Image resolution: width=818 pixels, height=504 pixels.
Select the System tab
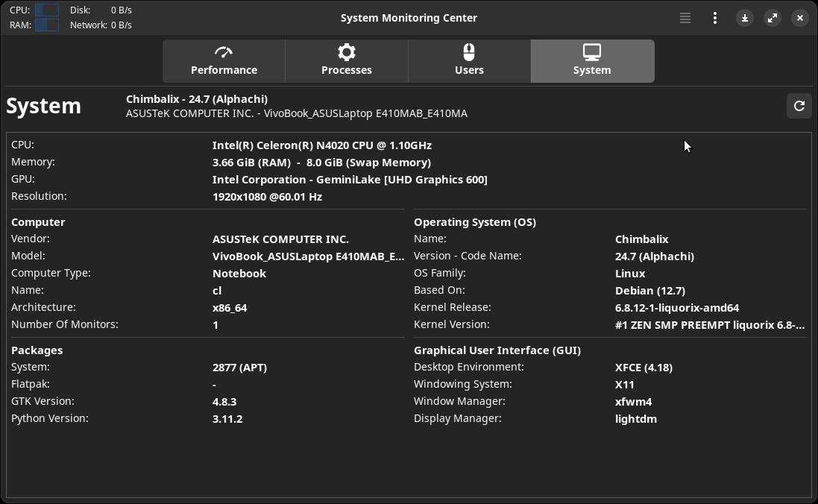tap(592, 60)
